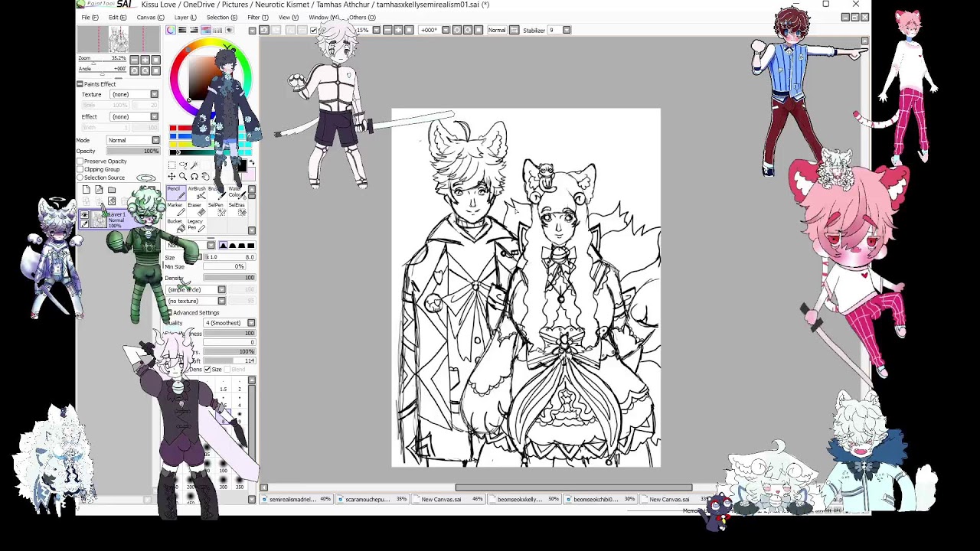Hide Layer 1 using the eye icon

pos(85,215)
